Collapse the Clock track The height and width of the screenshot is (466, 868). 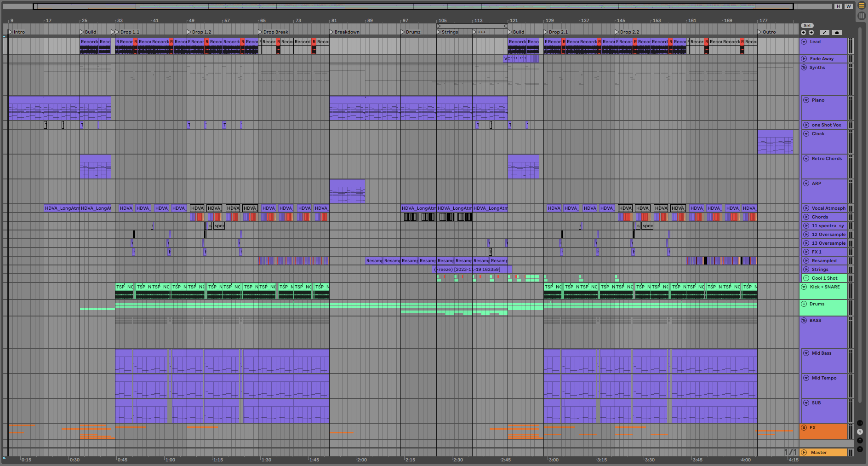[806, 134]
